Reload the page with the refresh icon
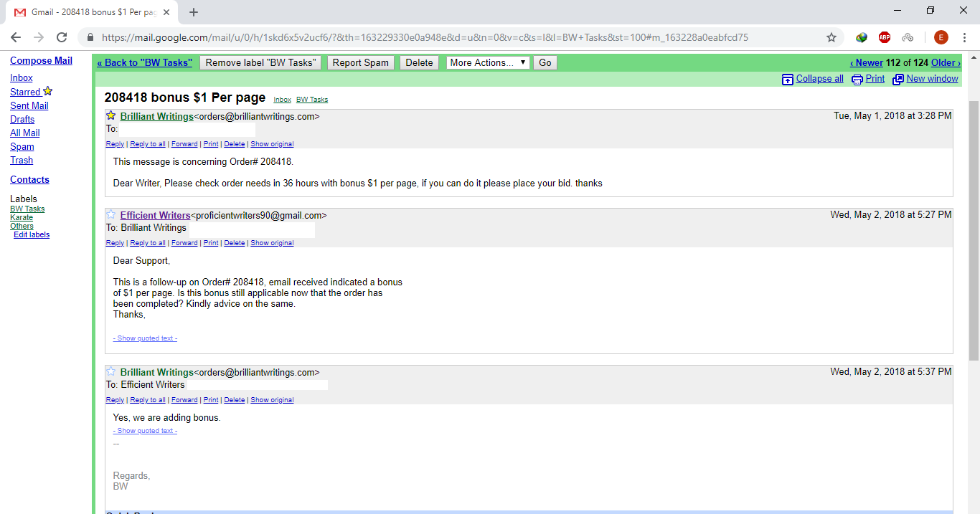The height and width of the screenshot is (514, 980). click(x=62, y=37)
